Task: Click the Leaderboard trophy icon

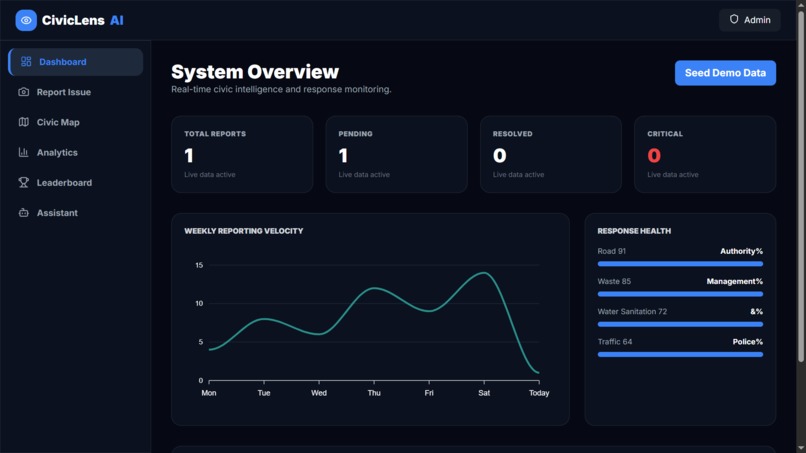Action: 24,183
